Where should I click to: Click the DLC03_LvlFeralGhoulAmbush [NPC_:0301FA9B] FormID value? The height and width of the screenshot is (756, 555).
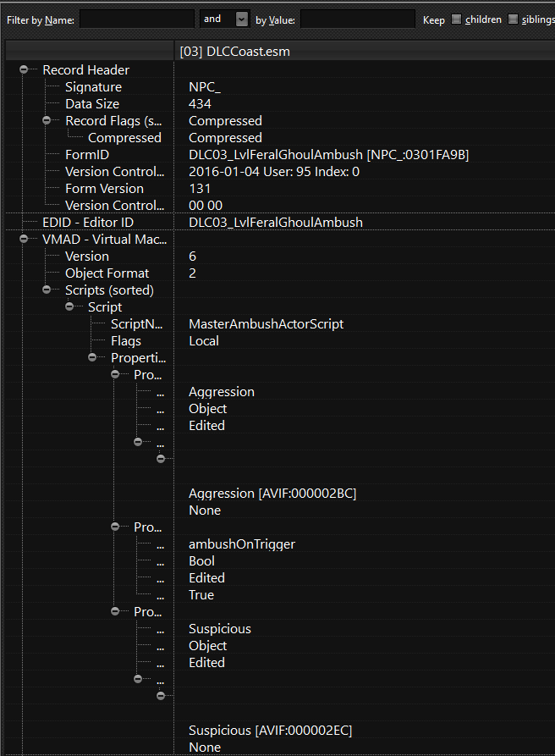(328, 154)
